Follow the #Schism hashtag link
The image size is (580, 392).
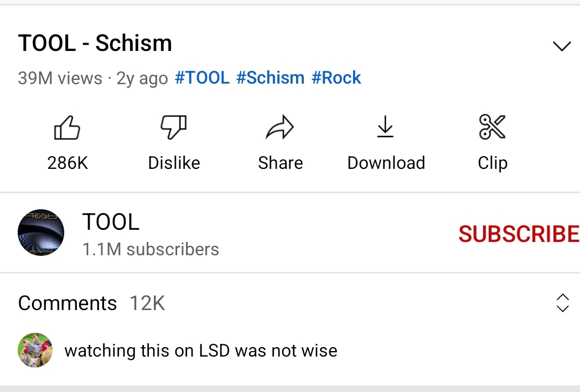(x=270, y=78)
